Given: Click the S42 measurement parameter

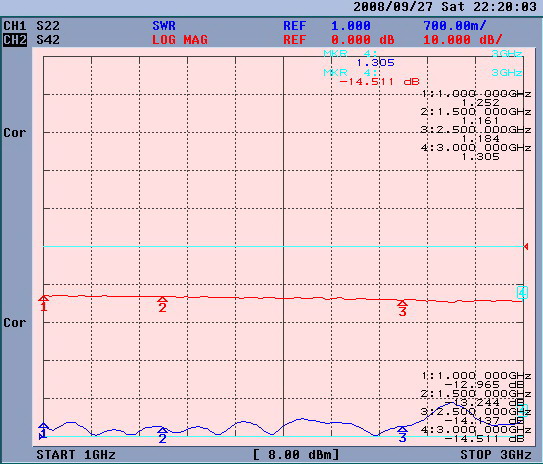Looking at the screenshot, I should pyautogui.click(x=48, y=40).
